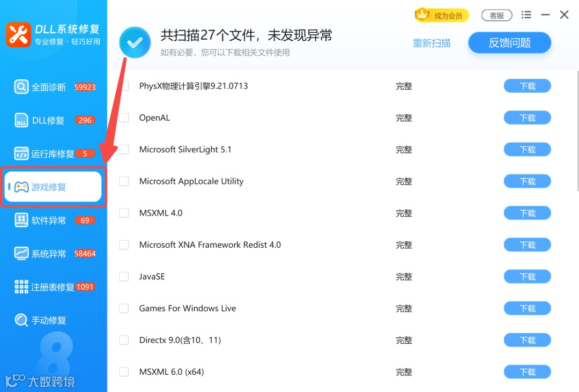
Task: Download PhysX物理计算引擎 via 下载 button
Action: coord(528,86)
